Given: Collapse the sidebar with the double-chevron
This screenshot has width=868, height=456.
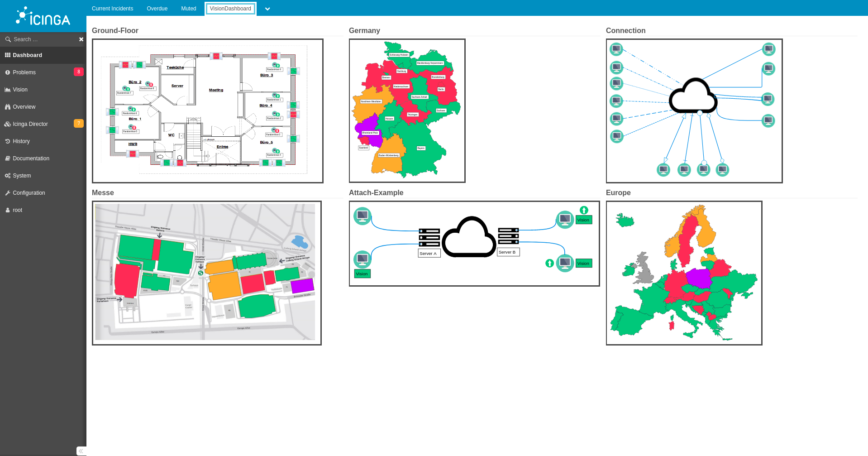Looking at the screenshot, I should (x=81, y=451).
